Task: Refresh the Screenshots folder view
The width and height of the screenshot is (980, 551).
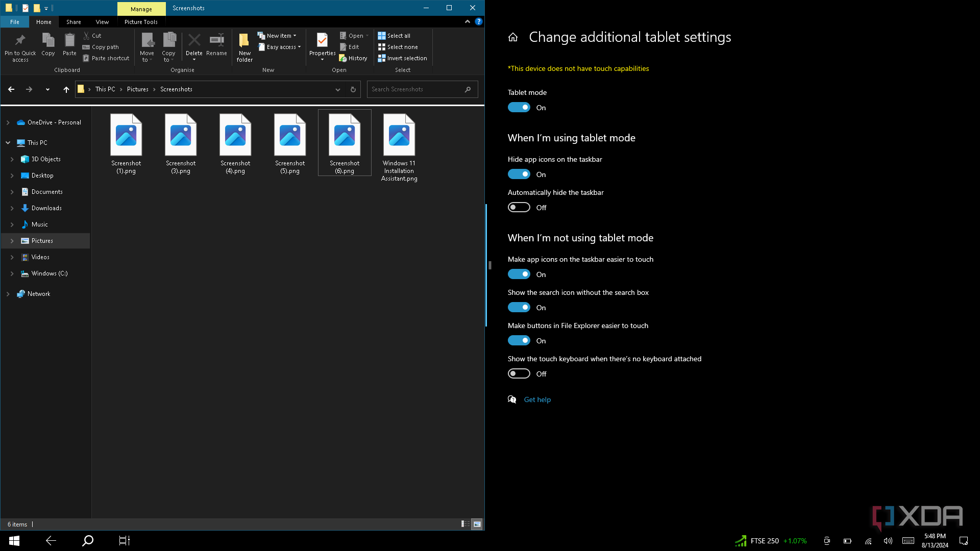Action: coord(353,89)
